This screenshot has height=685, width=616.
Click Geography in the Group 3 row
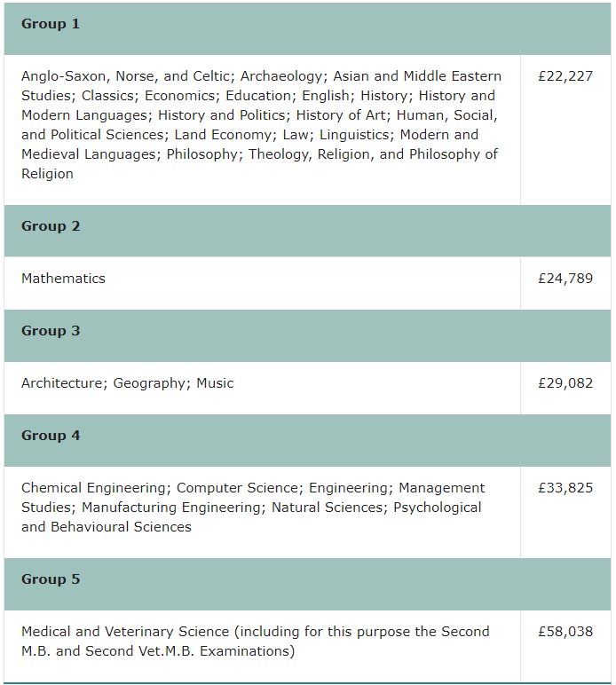tap(149, 383)
